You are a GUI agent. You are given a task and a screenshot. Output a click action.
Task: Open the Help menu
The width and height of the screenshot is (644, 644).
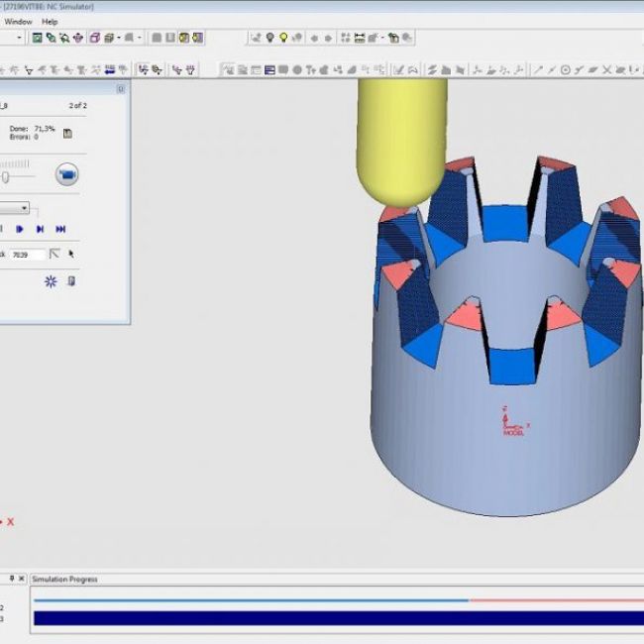coord(50,22)
